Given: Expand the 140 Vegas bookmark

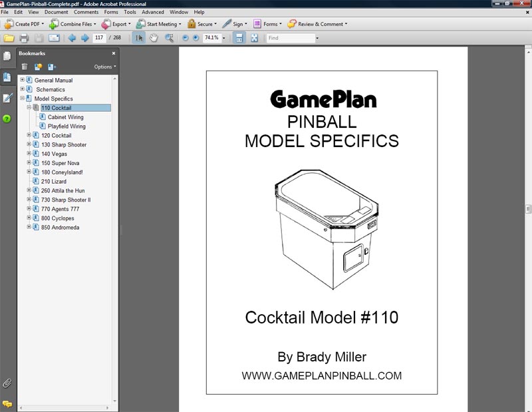Looking at the screenshot, I should click(29, 153).
